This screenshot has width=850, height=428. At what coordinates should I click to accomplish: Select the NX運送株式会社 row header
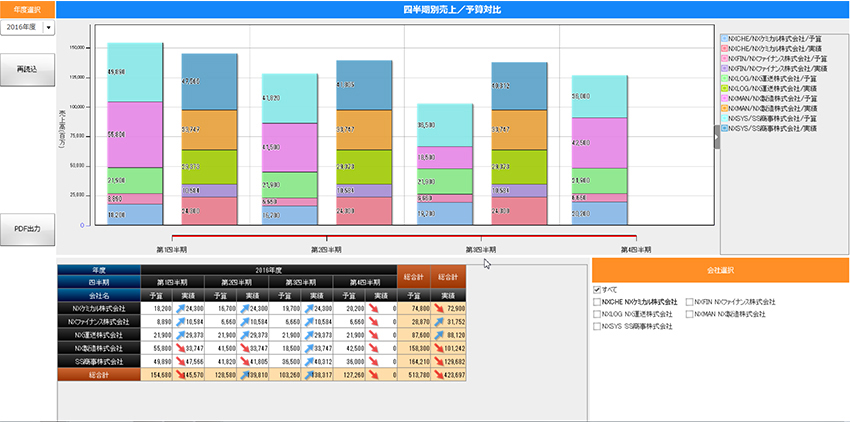click(99, 335)
